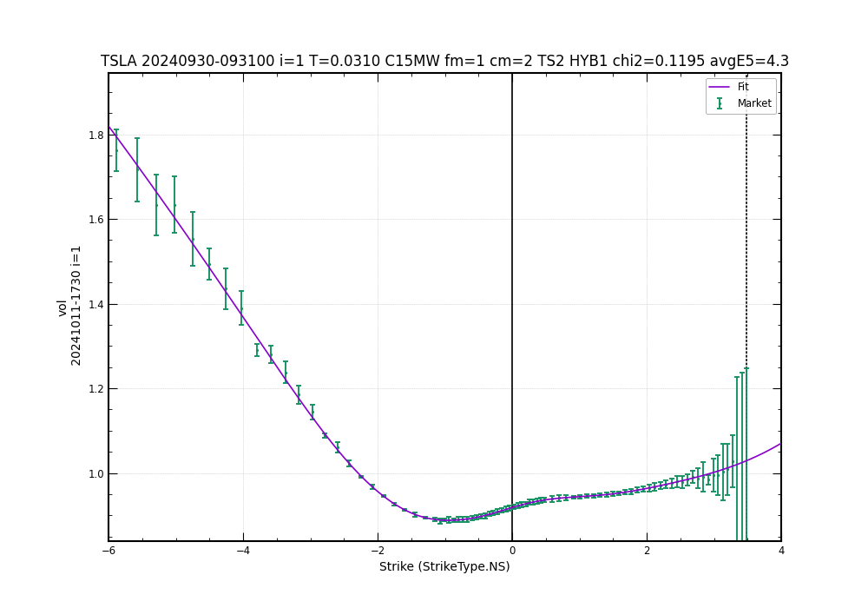868x608 pixels.
Task: Click the x-axis tick label −6
Action: coord(108,551)
